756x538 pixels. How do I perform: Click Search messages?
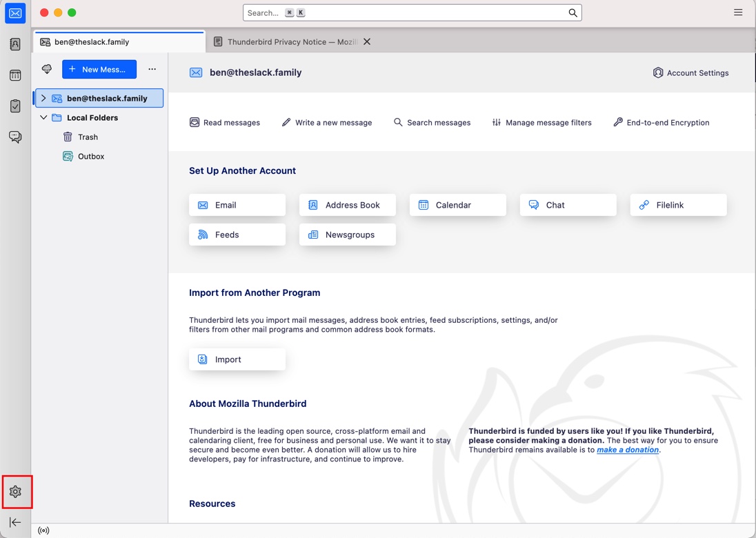(x=432, y=123)
